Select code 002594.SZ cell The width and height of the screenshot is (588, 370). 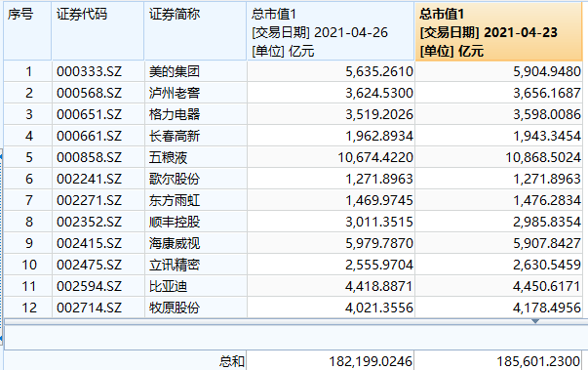pyautogui.click(x=98, y=286)
